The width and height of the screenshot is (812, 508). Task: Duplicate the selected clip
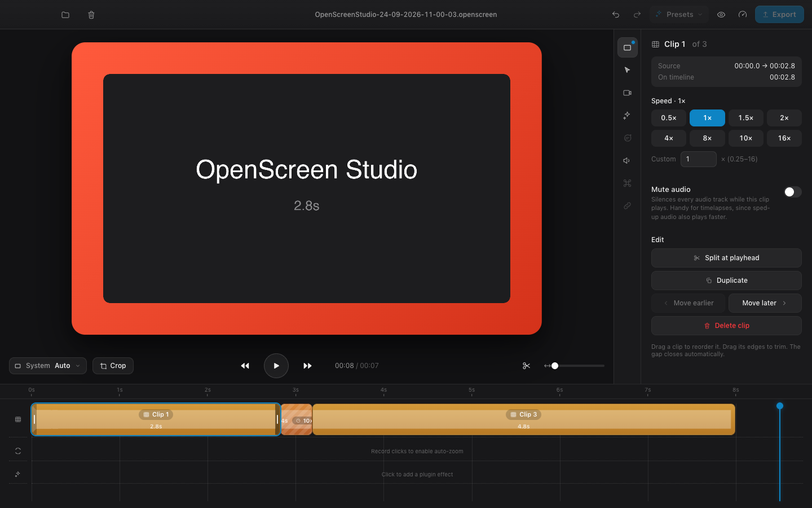pos(726,281)
